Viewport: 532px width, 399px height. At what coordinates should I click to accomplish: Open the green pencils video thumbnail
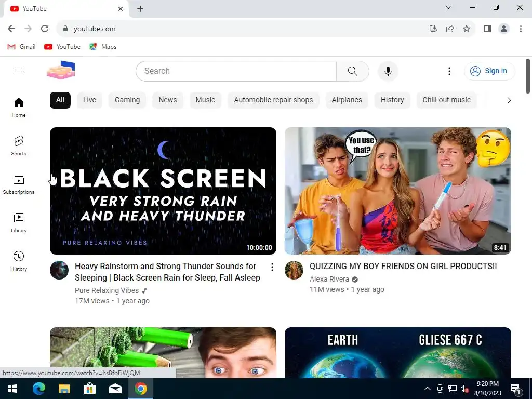(163, 353)
